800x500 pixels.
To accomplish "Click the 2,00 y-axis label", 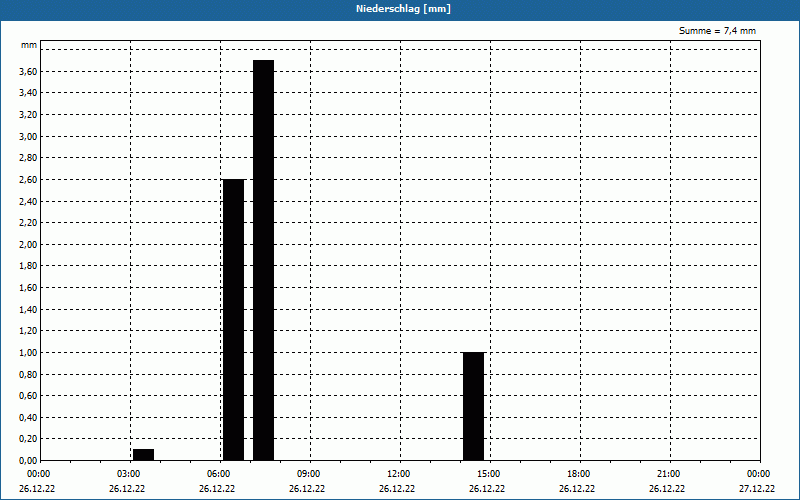I will [x=28, y=244].
